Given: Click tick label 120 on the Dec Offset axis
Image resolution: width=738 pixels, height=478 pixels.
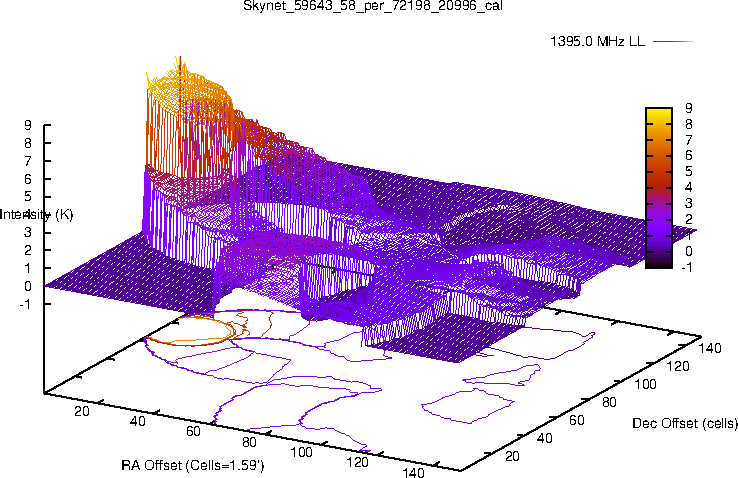Looking at the screenshot, I should tap(678, 366).
